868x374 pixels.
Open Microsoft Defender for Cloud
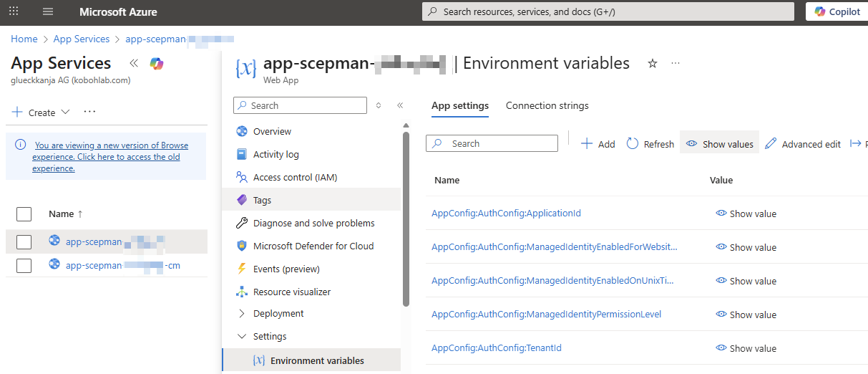pyautogui.click(x=313, y=246)
